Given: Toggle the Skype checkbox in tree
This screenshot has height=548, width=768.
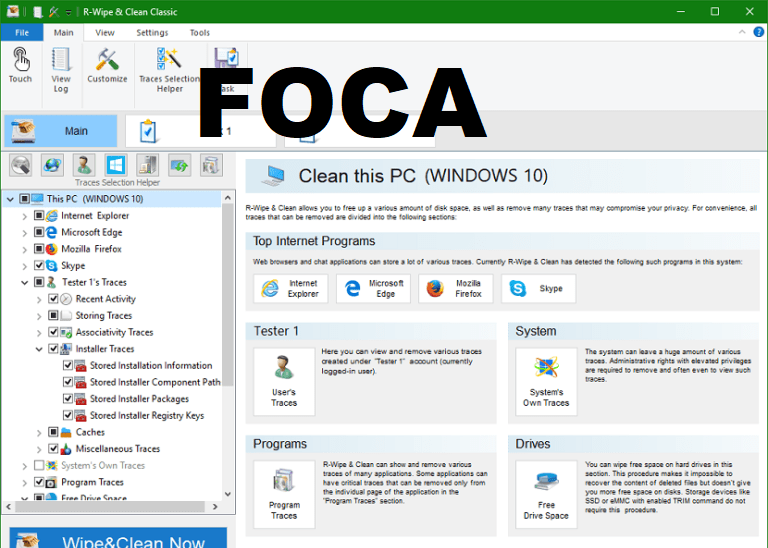Looking at the screenshot, I should (39, 265).
